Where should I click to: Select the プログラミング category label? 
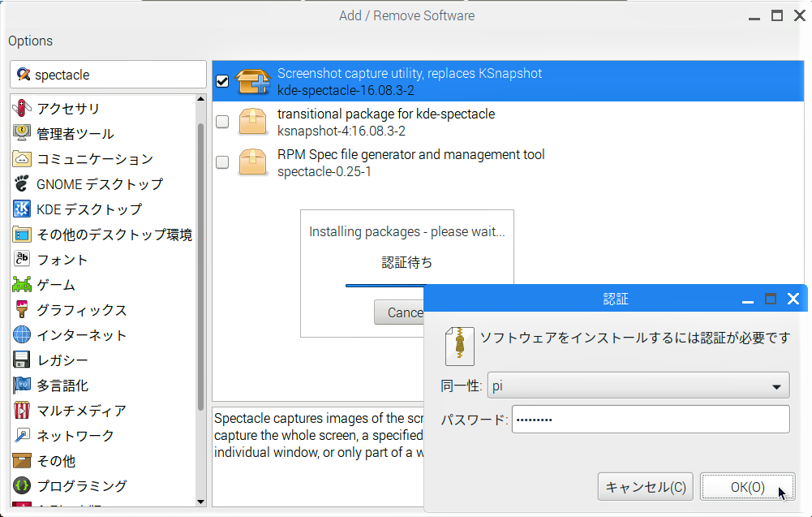point(82,486)
